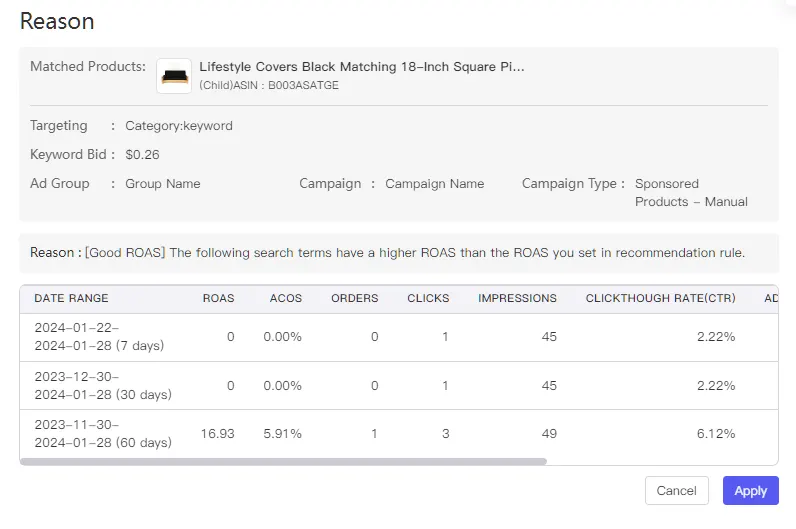
Task: Click the Group Name ad group value
Action: [x=162, y=183]
